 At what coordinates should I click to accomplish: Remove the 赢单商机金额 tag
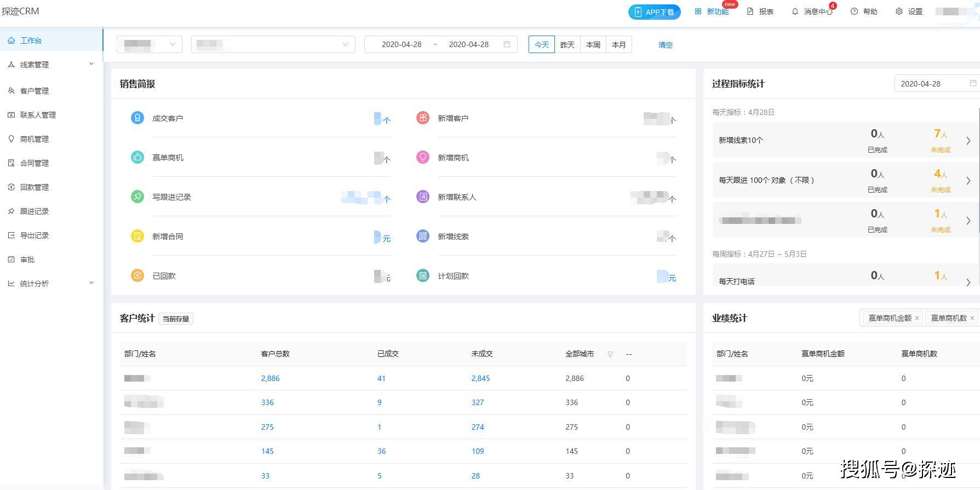917,318
